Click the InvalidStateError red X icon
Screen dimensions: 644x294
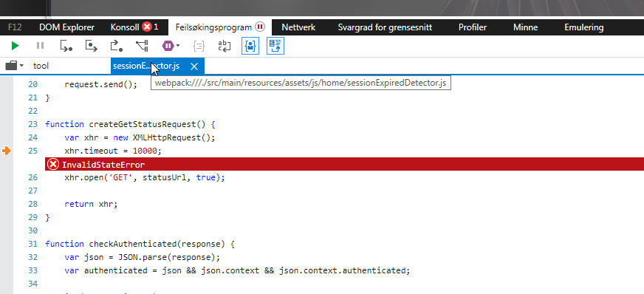pyautogui.click(x=53, y=164)
